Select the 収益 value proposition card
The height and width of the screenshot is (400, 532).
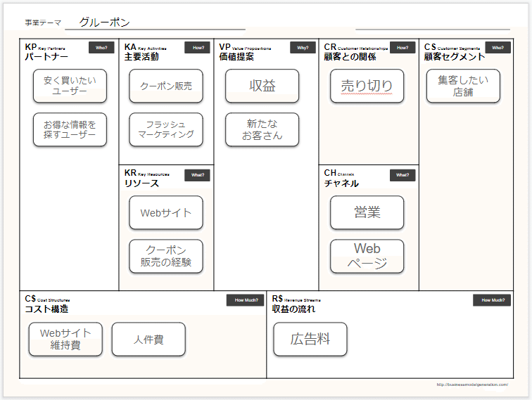262,86
